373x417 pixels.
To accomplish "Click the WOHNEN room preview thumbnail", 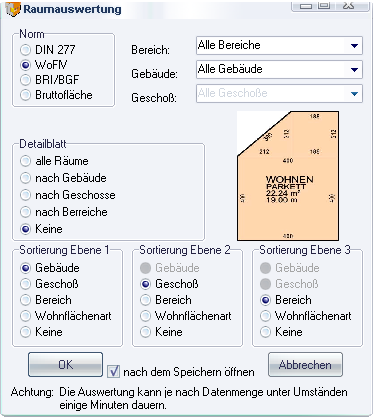I will click(288, 176).
